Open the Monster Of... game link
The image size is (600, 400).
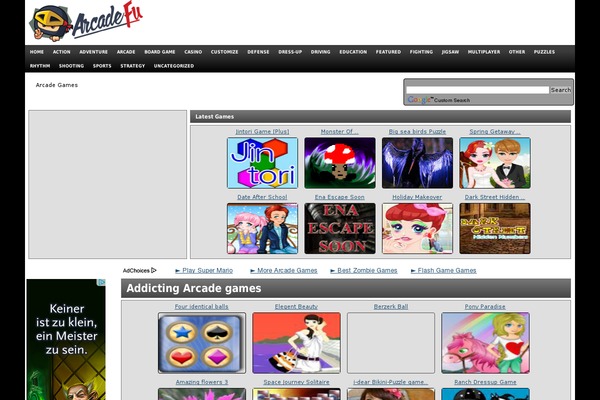[340, 131]
